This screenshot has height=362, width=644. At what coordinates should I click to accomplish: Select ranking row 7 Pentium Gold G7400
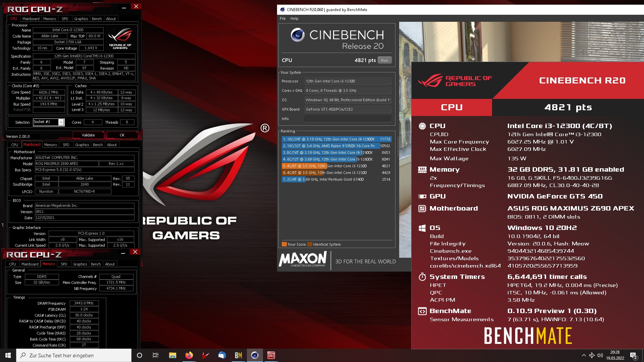point(336,179)
